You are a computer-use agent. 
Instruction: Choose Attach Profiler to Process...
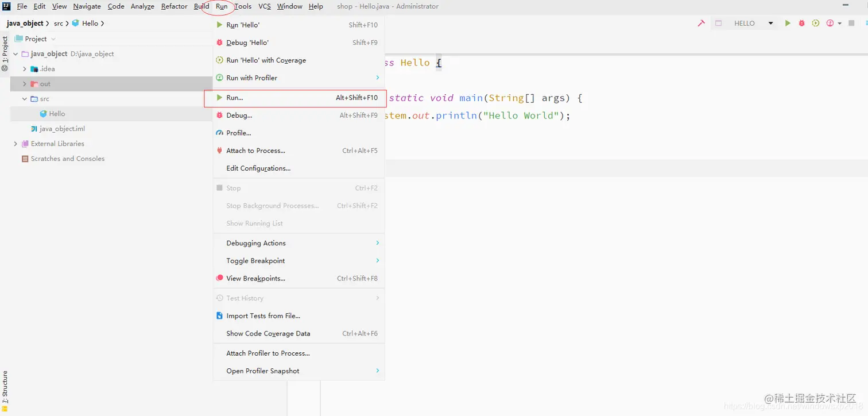299,353
